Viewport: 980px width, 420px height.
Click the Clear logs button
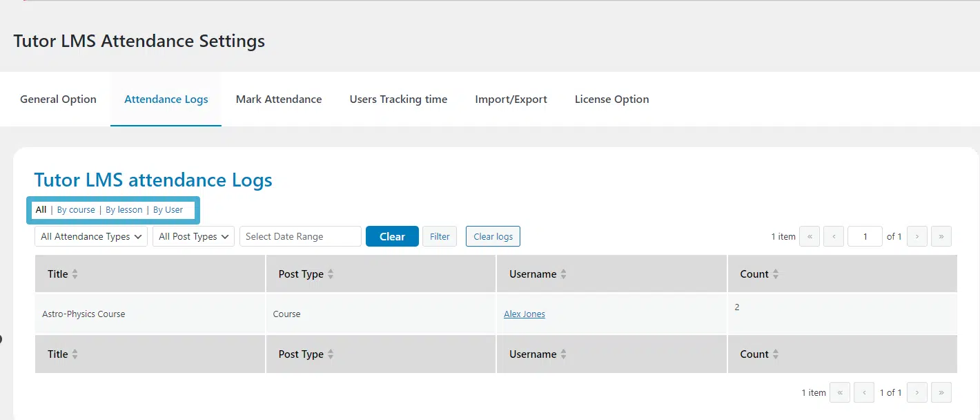[x=493, y=236]
